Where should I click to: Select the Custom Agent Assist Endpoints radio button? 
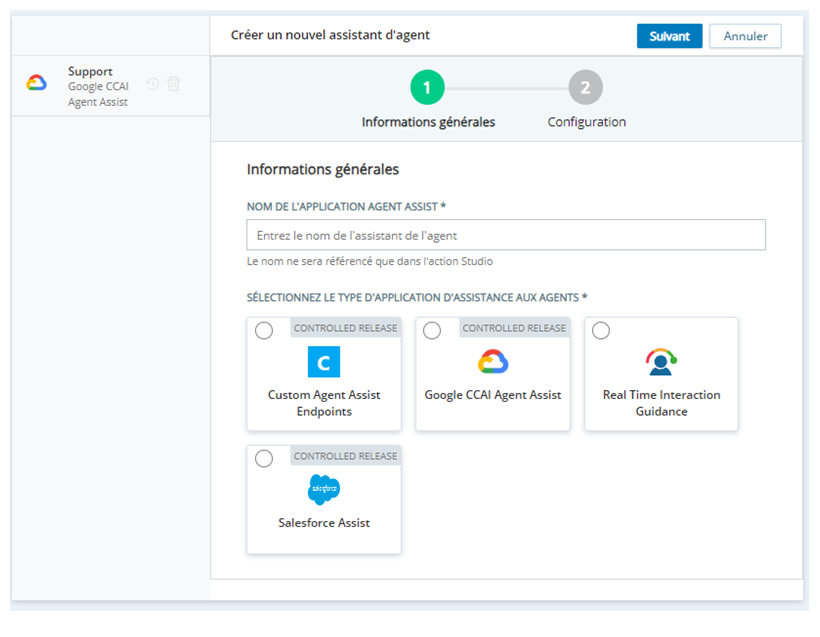coord(264,331)
